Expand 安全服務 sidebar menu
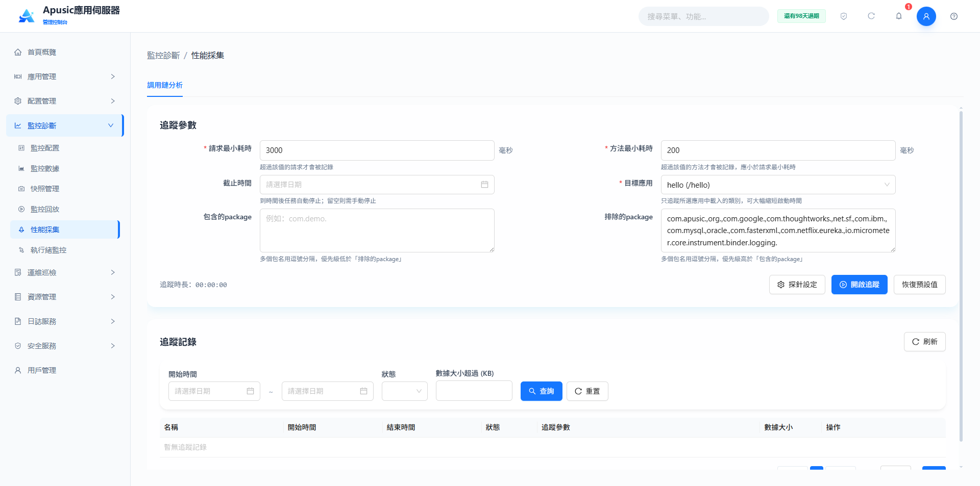 pos(65,346)
